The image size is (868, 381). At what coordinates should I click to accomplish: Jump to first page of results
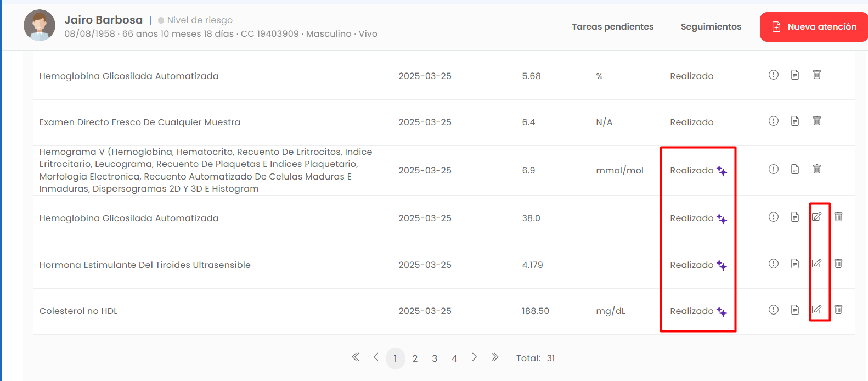coord(356,357)
